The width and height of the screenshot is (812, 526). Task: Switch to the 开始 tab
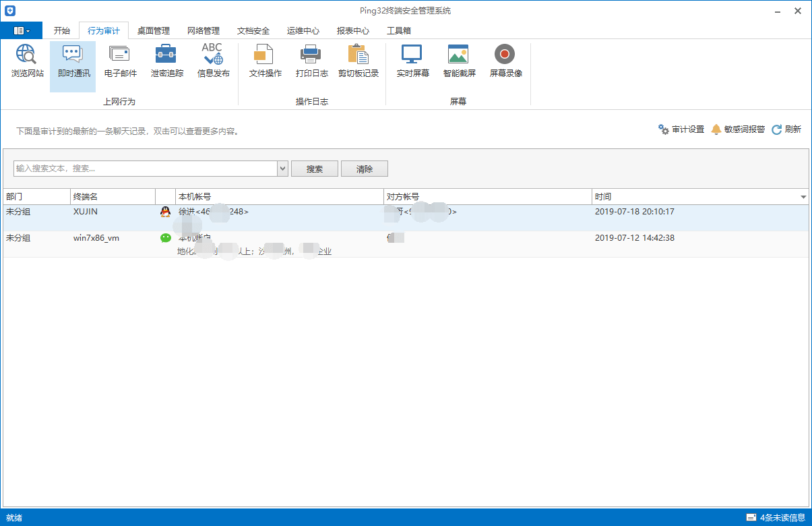pyautogui.click(x=61, y=30)
